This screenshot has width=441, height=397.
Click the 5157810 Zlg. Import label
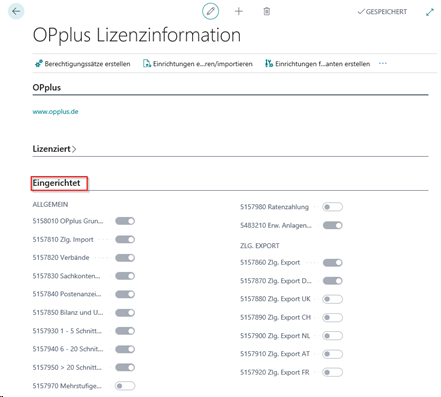pos(63,239)
